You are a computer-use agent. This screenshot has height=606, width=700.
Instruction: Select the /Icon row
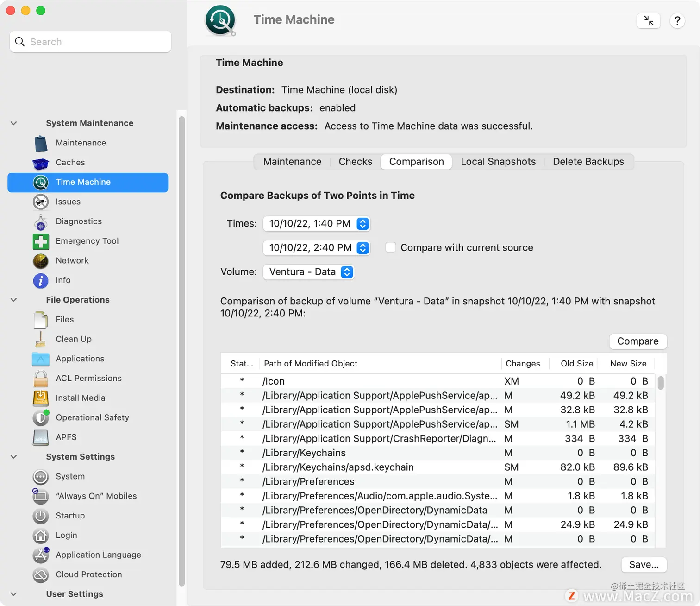coord(438,381)
